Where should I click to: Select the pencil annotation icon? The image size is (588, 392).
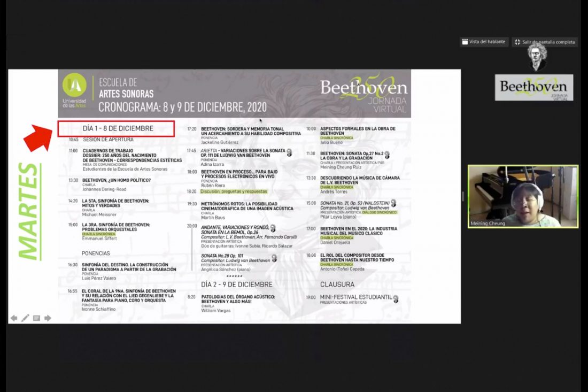point(25,318)
